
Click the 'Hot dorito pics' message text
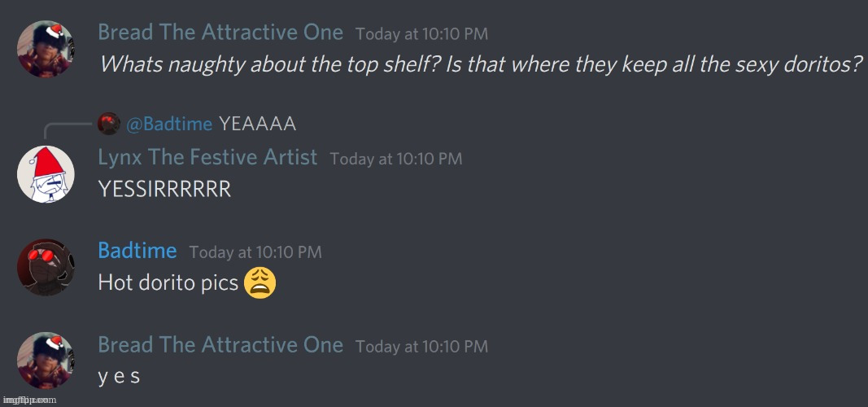[x=168, y=283]
